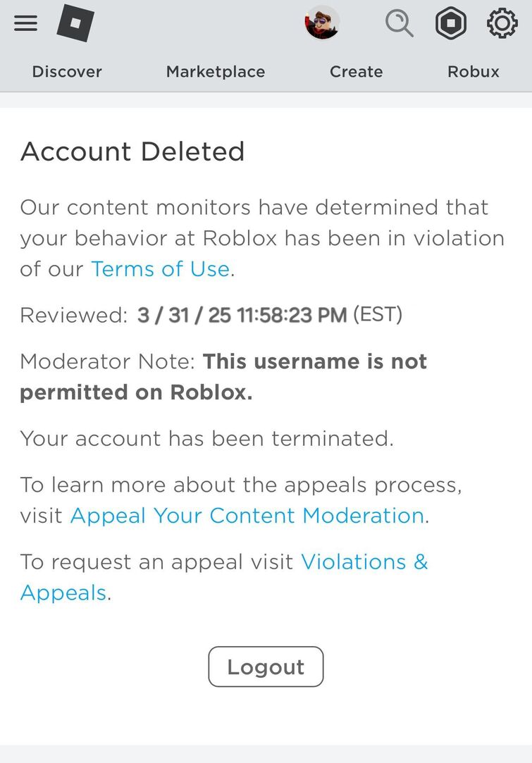Go to the Discover tab

67,72
